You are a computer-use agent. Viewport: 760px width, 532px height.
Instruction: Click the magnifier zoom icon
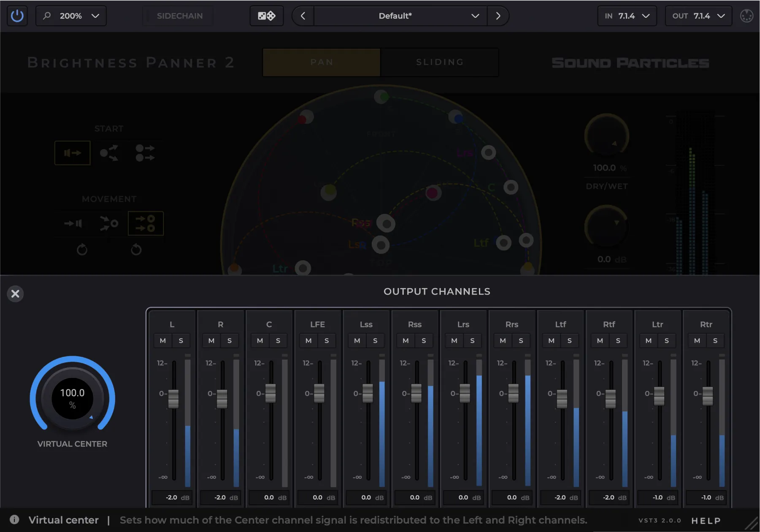coord(47,16)
